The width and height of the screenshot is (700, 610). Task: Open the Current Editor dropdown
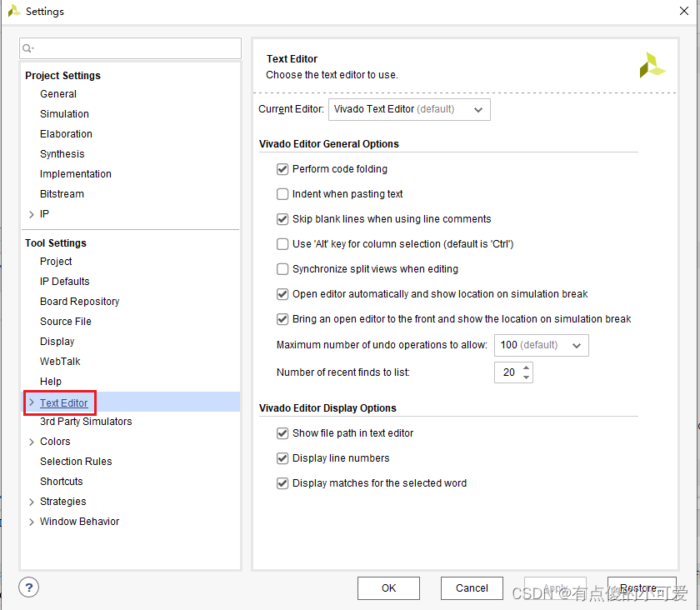click(x=409, y=109)
